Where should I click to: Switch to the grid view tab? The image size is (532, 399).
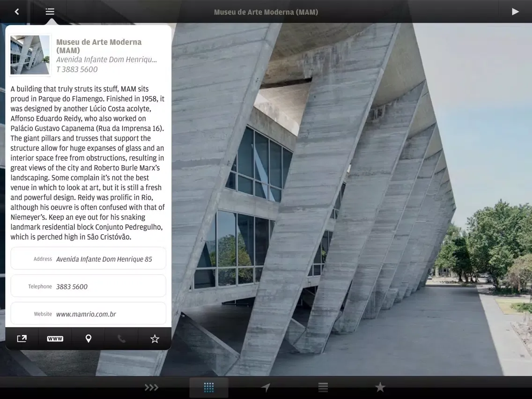209,387
